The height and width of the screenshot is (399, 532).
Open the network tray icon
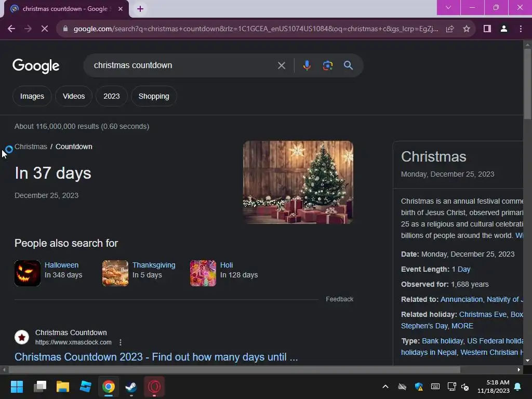click(x=451, y=387)
